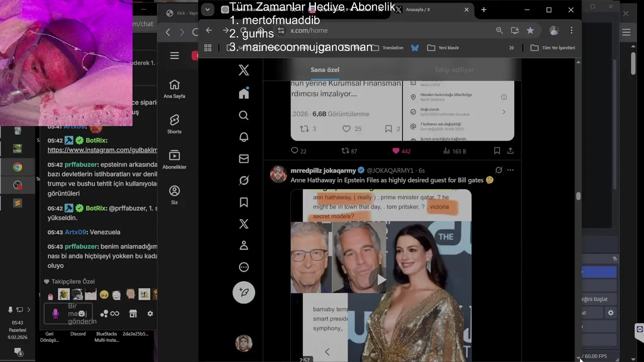Open X bookmarks in the sidebar
The width and height of the screenshot is (644, 362).
(244, 202)
